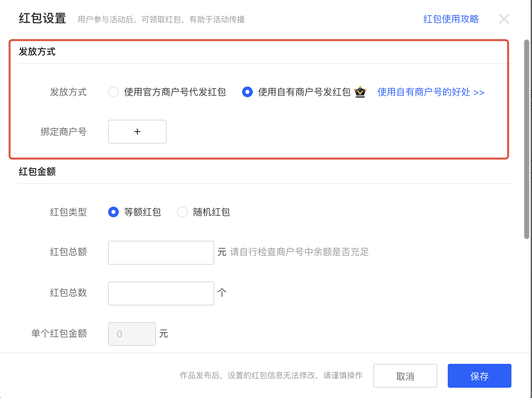Click the crown icon beside 使用自有商户号发红包
The width and height of the screenshot is (532, 398).
(360, 92)
